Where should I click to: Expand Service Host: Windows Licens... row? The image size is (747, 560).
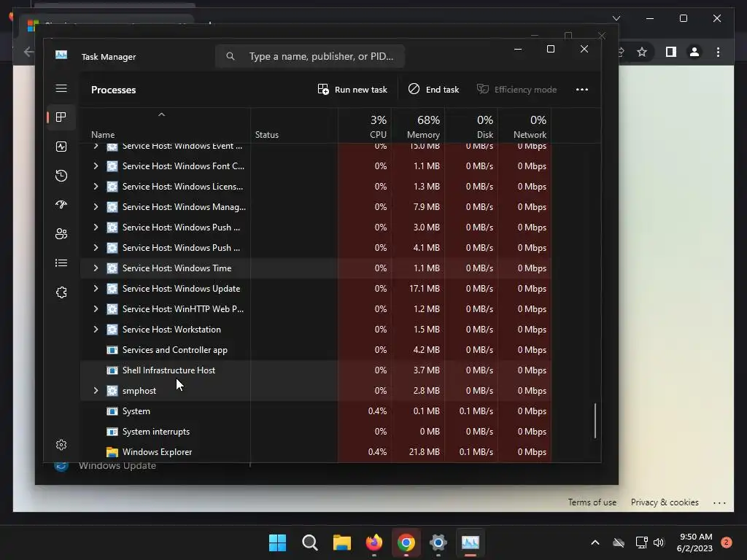(96, 187)
